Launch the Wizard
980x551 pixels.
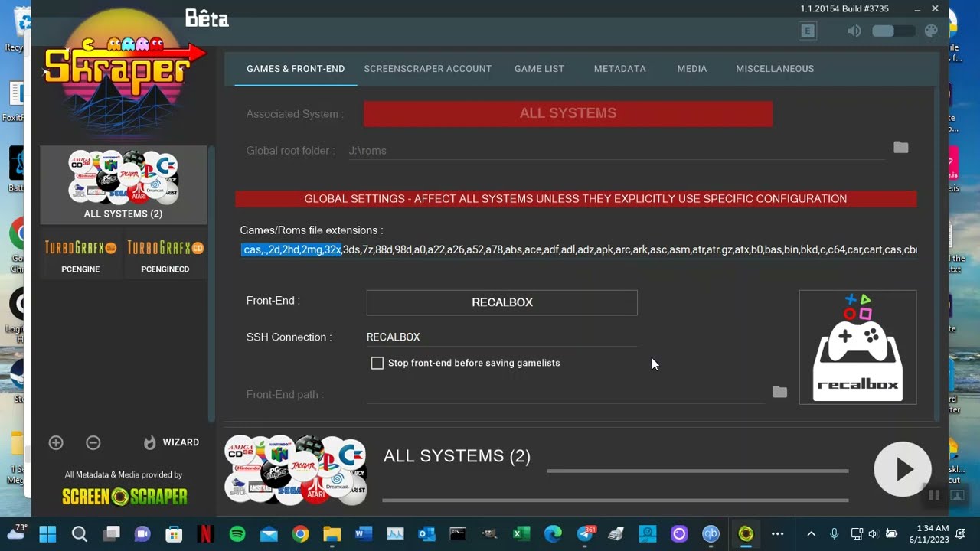coord(171,442)
